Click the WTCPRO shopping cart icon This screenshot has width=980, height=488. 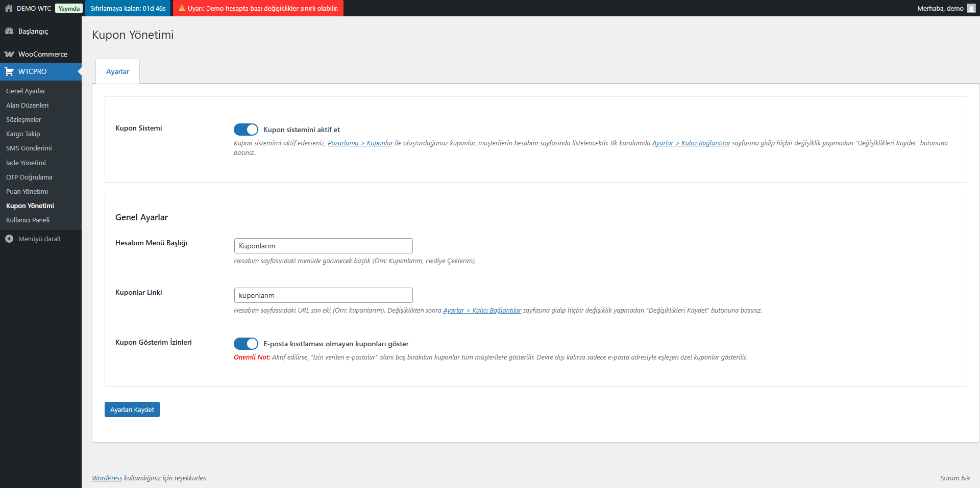[x=9, y=71]
